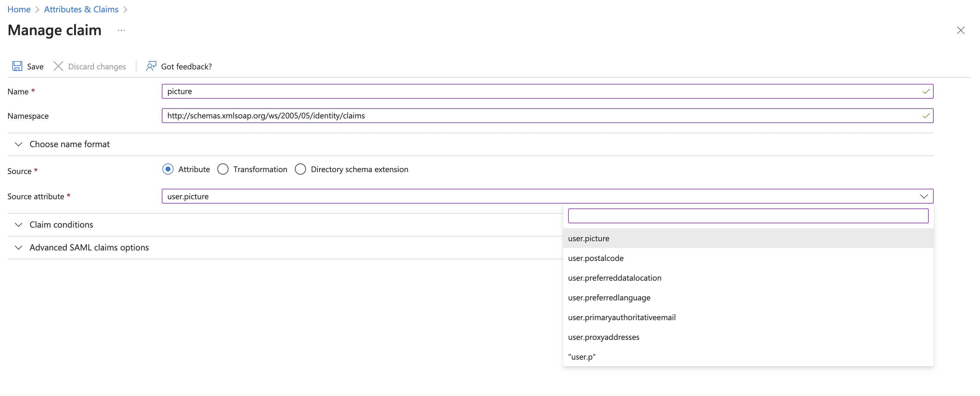This screenshot has height=396, width=980.
Task: Open the ellipsis menu beside Manage claim
Action: tap(121, 31)
